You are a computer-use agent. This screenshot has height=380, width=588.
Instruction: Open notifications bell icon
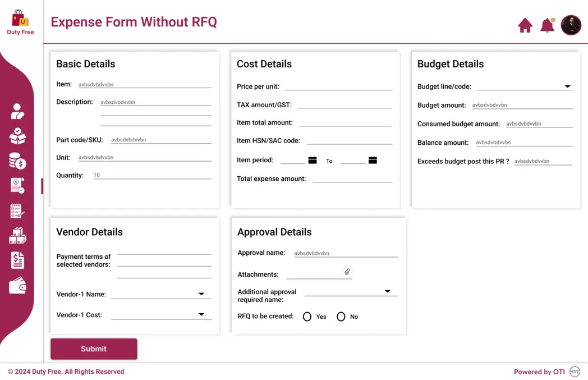tap(547, 25)
